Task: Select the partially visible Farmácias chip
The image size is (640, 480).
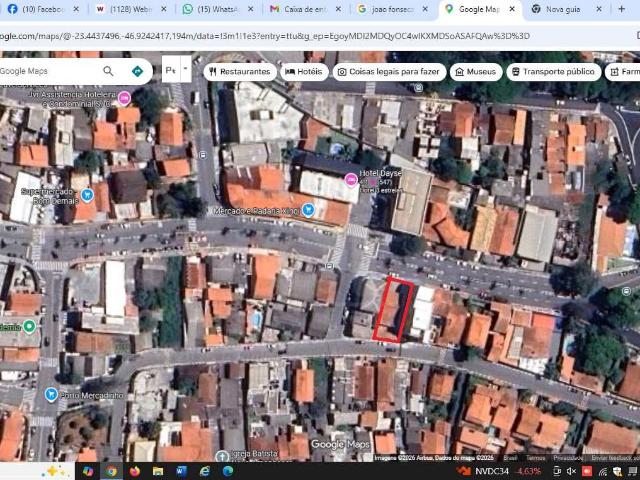Action: click(623, 72)
